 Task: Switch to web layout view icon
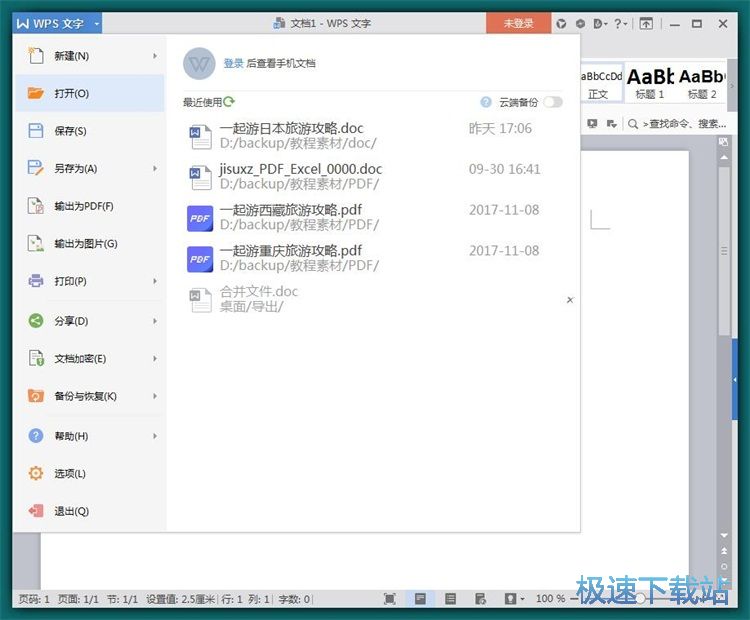point(480,598)
